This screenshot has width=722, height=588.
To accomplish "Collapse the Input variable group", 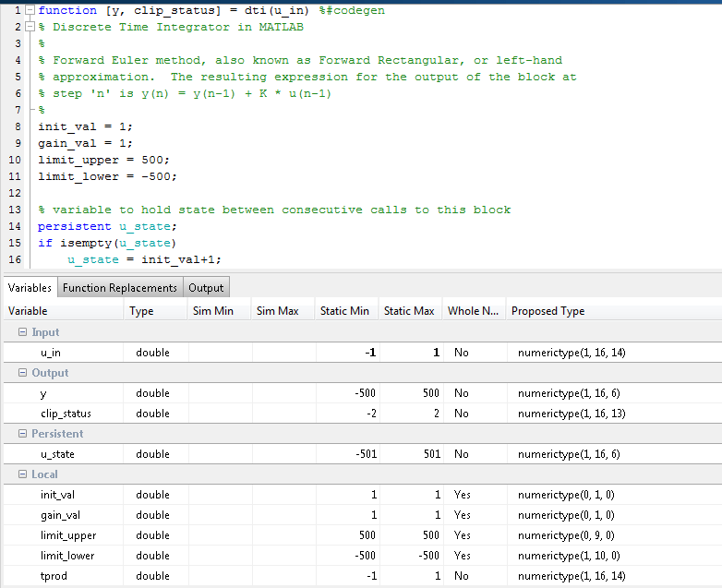I will coord(22,332).
